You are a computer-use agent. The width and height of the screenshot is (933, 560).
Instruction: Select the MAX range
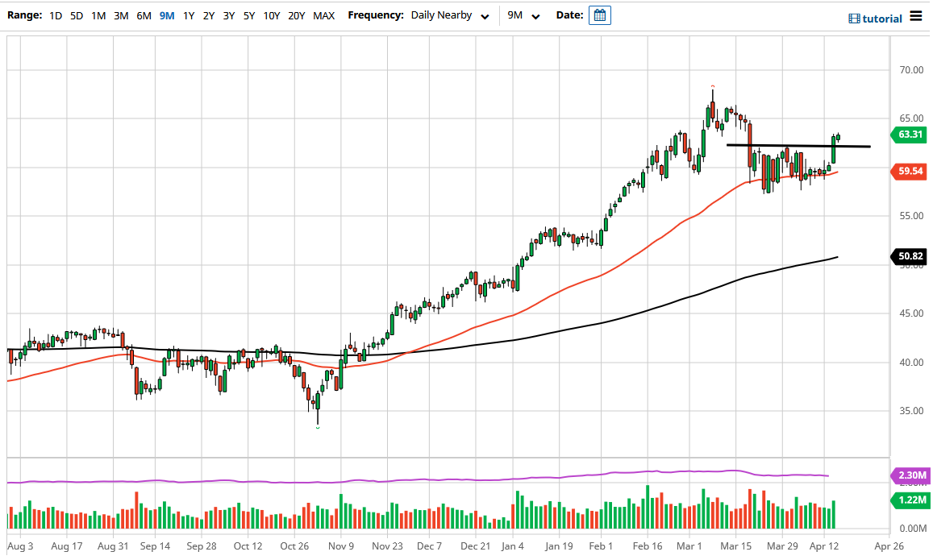tap(323, 15)
